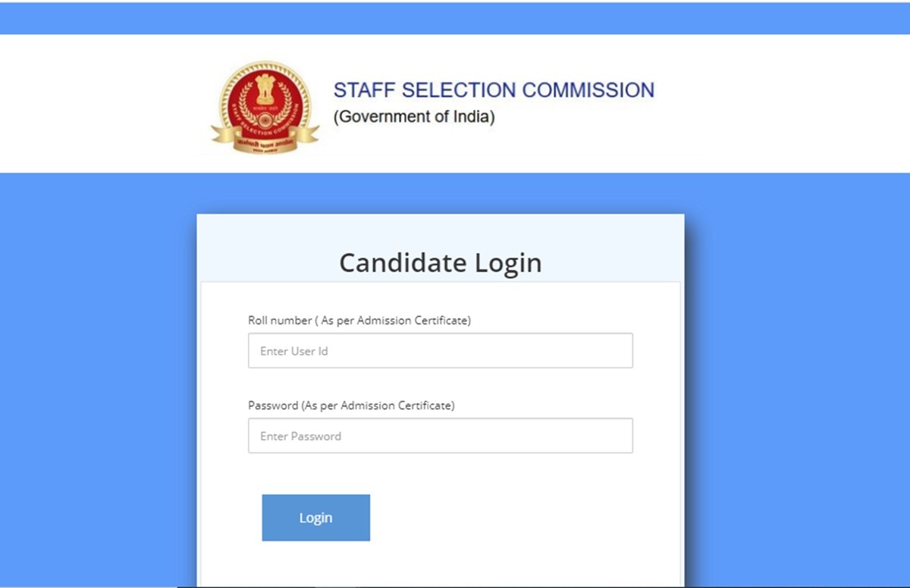Click the Login button

tap(315, 518)
